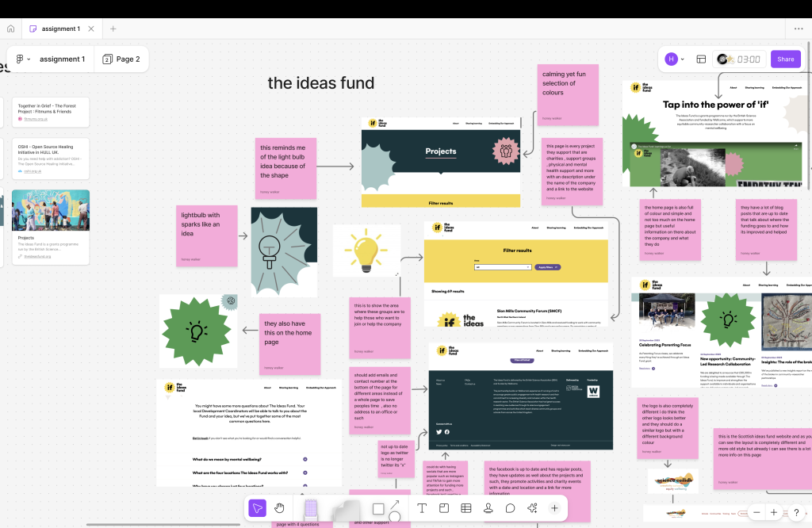Choose the Section tool

click(x=444, y=508)
